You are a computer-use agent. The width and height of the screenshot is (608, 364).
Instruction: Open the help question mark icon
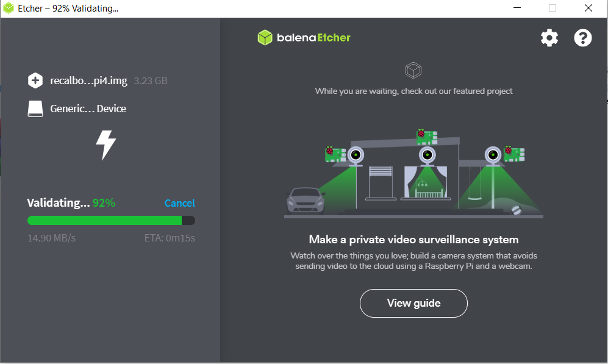click(583, 38)
